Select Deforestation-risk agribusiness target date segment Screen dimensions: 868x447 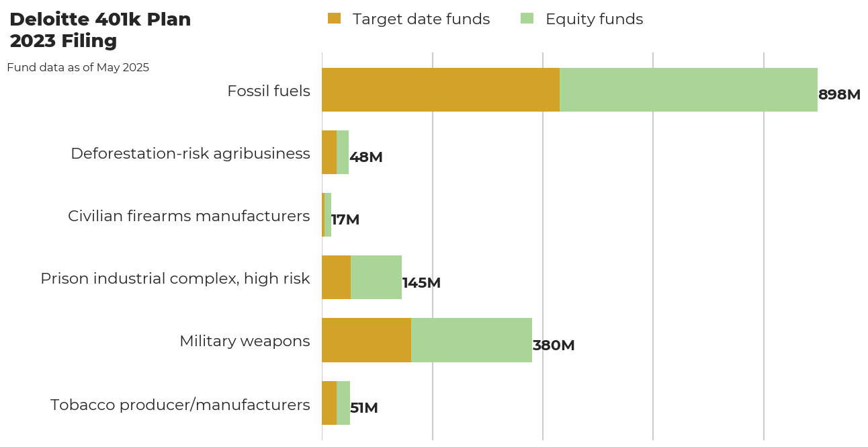(x=329, y=152)
